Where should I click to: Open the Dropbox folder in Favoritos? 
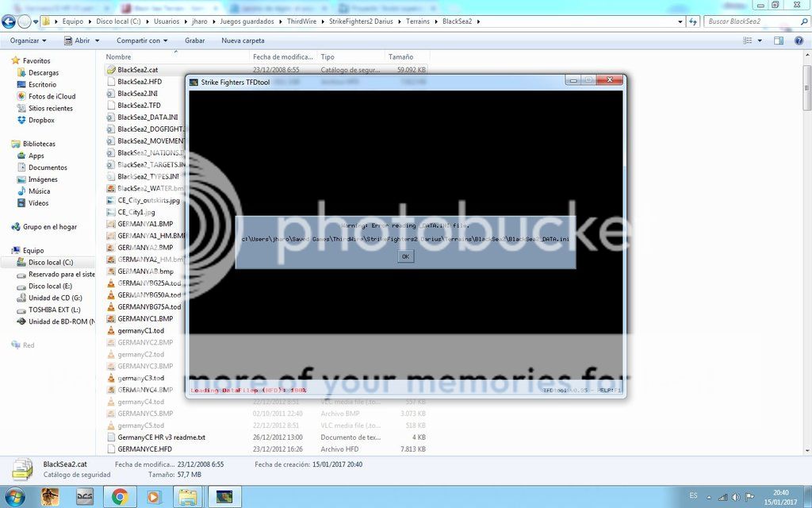[41, 121]
